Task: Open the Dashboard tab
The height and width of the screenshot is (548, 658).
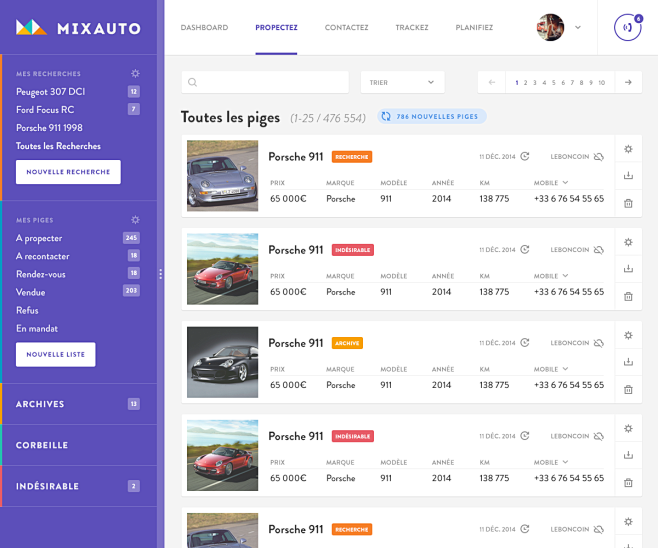Action: pos(204,28)
